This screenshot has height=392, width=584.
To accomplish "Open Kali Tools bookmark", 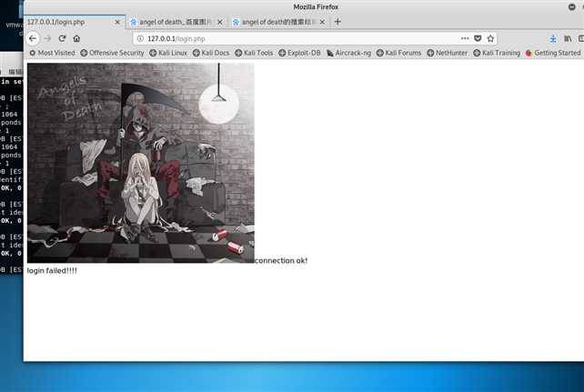I will (x=254, y=53).
